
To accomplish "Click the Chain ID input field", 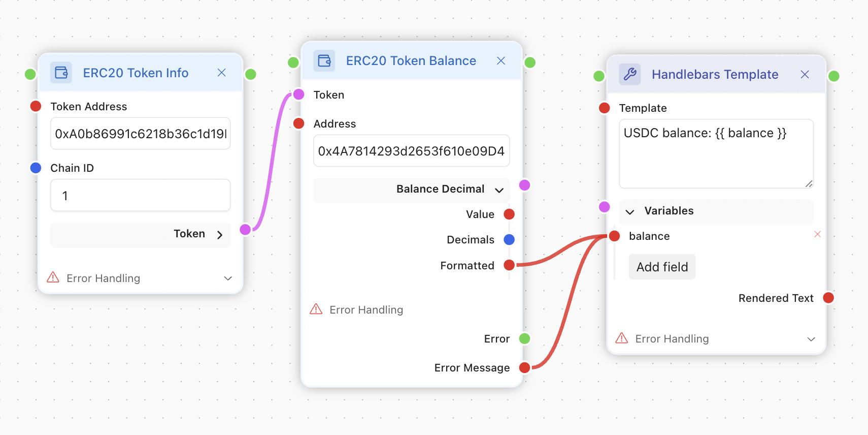I will click(141, 196).
